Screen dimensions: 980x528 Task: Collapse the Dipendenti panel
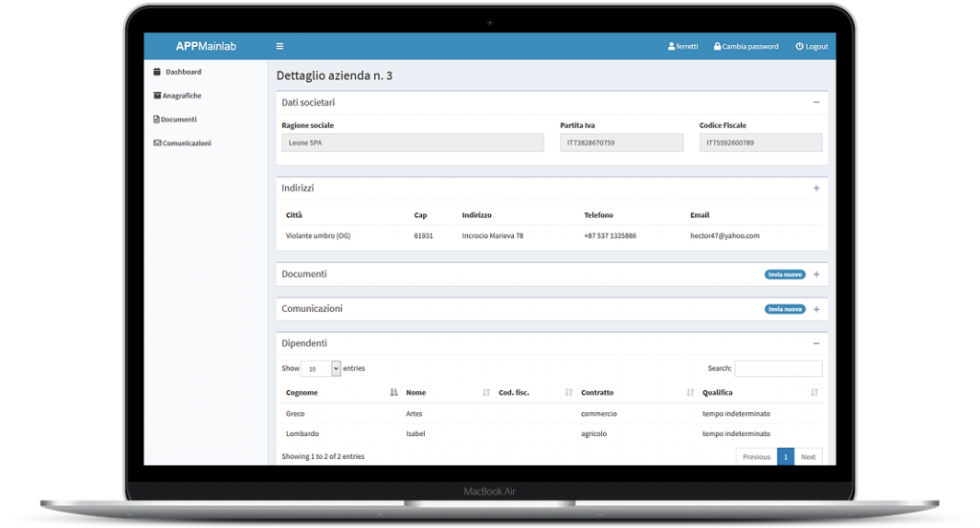[816, 343]
